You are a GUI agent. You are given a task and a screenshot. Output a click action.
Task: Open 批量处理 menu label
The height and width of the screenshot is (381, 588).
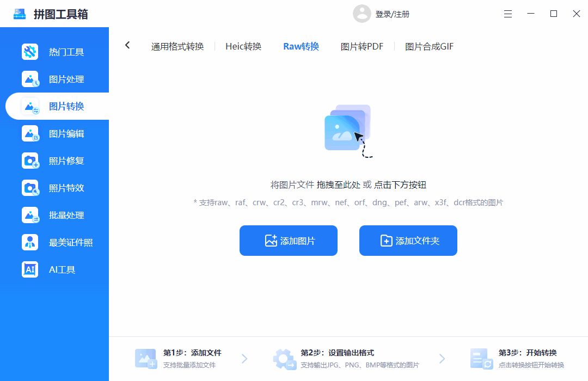[66, 215]
